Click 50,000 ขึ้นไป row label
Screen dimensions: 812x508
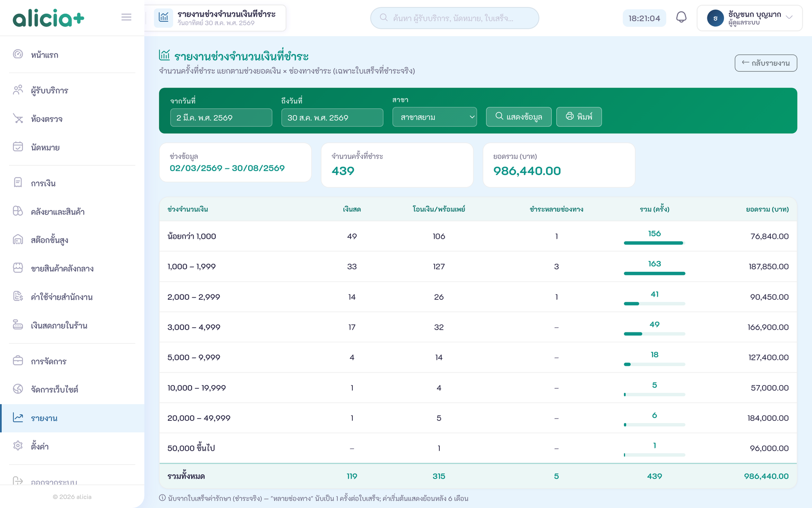[x=191, y=448]
